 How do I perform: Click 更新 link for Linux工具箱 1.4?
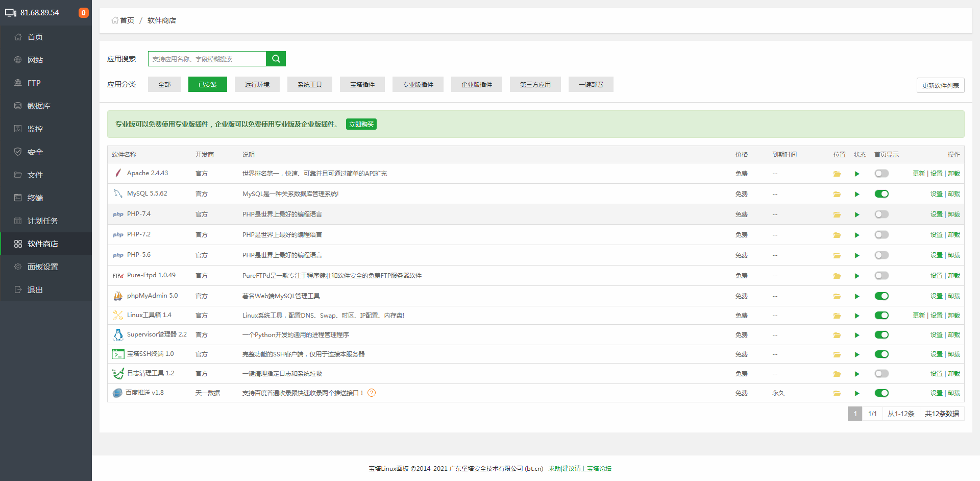(x=919, y=316)
